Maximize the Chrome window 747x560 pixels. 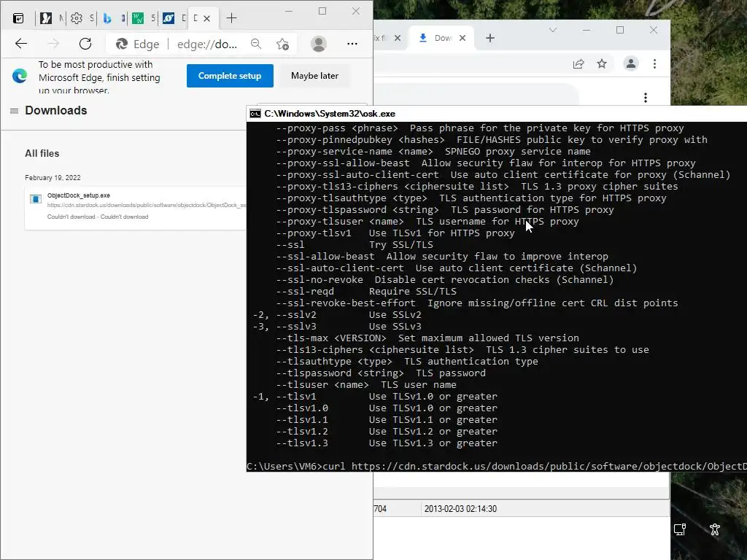pyautogui.click(x=620, y=30)
